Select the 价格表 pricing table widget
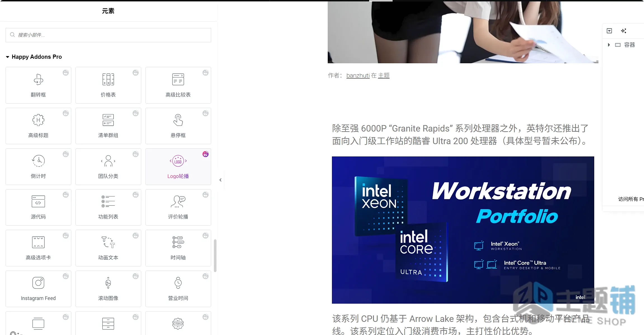 click(108, 85)
